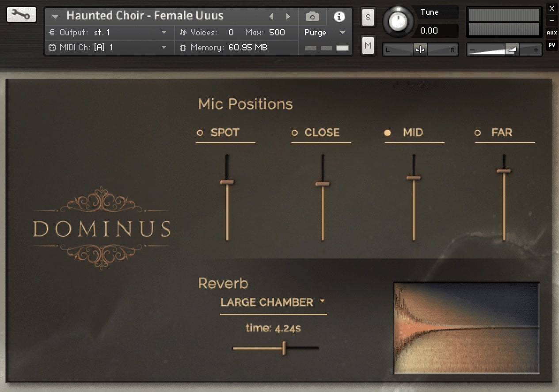This screenshot has height=392, width=559.
Task: Click the PV button in the header
Action: [x=552, y=45]
